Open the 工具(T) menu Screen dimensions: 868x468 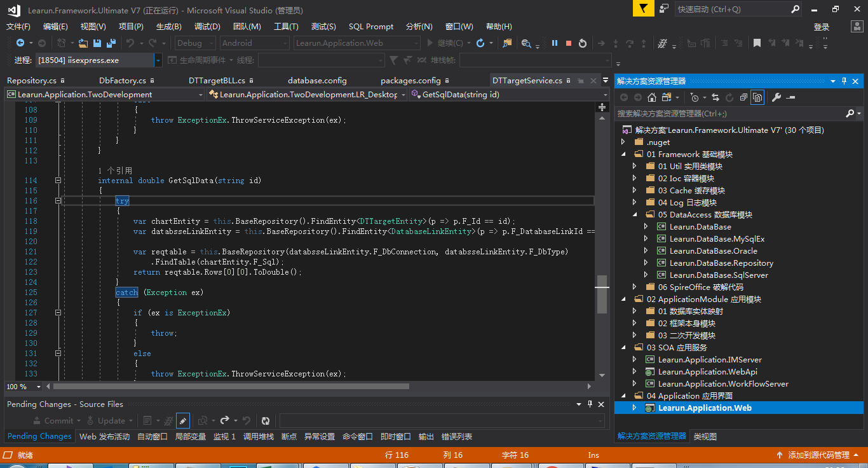(286, 26)
